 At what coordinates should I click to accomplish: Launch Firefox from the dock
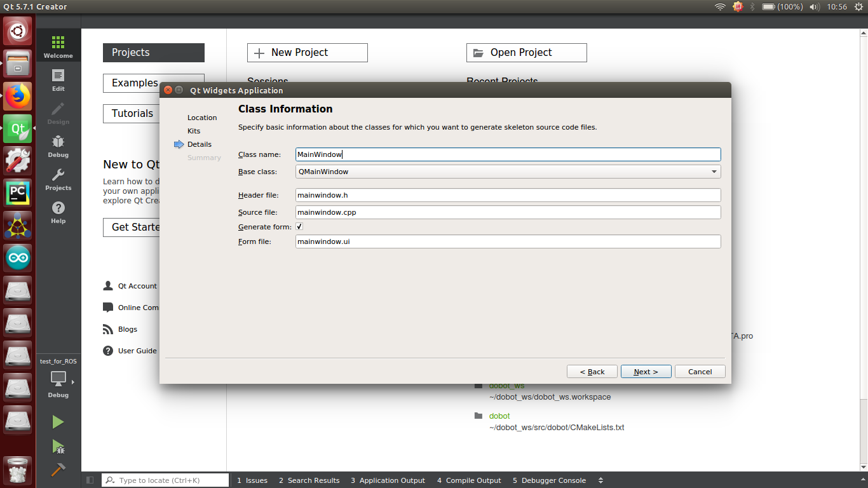pos(18,97)
